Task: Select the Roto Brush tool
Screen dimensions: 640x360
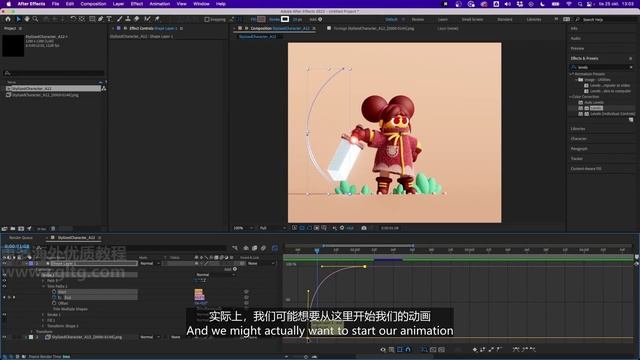Action: click(147, 19)
